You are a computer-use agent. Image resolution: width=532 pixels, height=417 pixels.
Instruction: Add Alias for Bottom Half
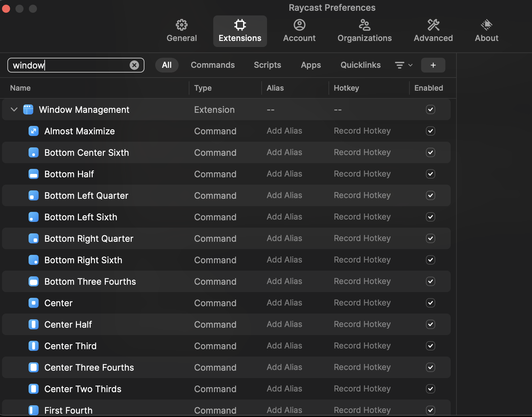click(284, 174)
